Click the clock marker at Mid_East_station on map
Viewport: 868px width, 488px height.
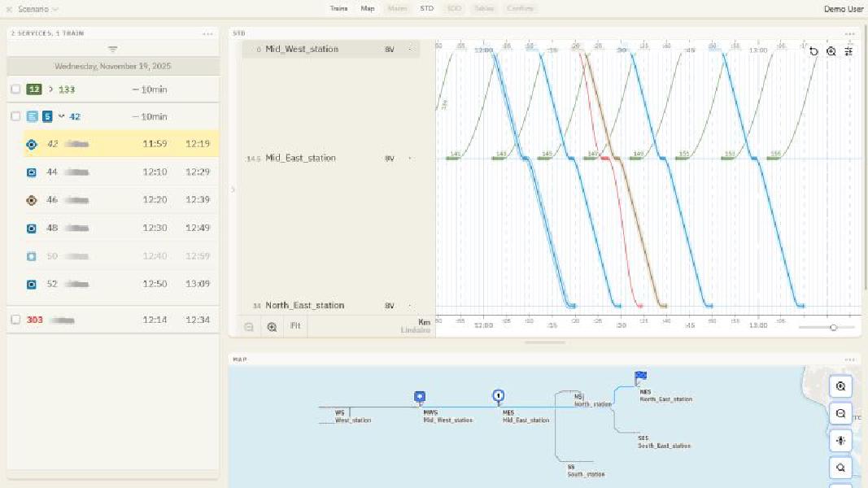click(498, 396)
